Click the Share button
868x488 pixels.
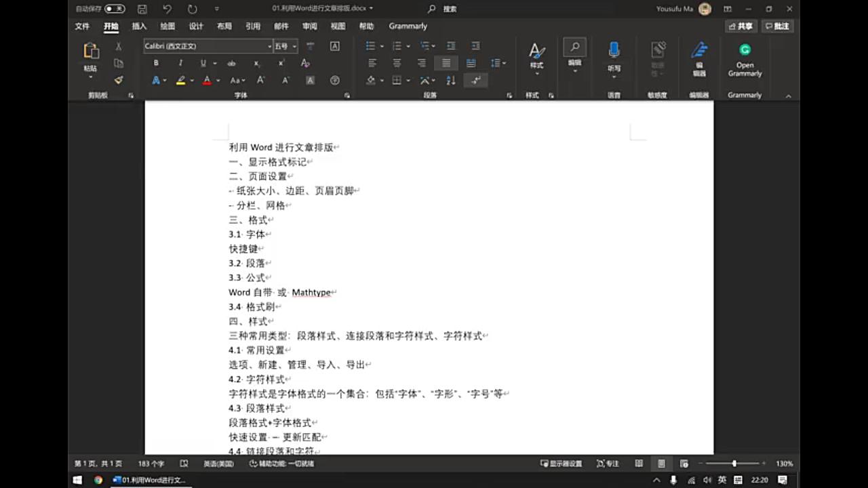click(x=741, y=26)
